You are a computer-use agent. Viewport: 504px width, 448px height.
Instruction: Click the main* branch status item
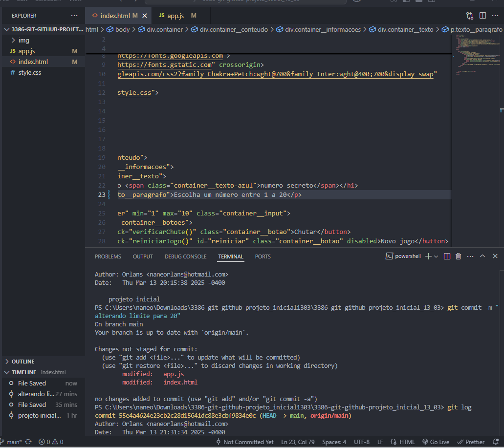(11, 442)
